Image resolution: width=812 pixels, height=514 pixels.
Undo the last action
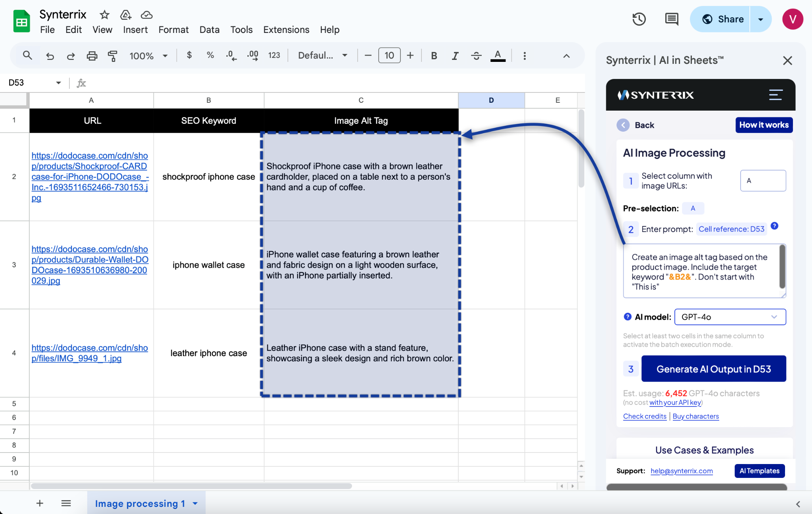(x=50, y=56)
